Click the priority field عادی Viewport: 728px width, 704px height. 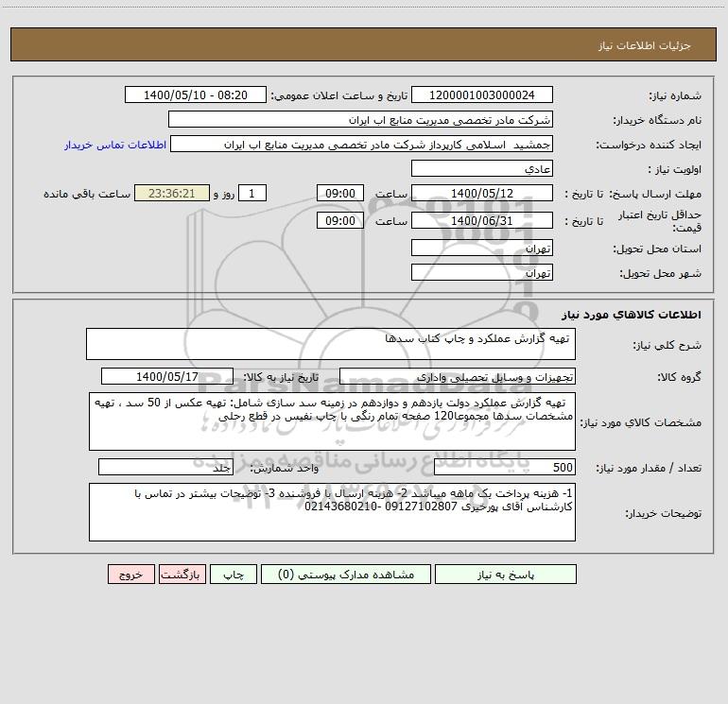(x=482, y=168)
